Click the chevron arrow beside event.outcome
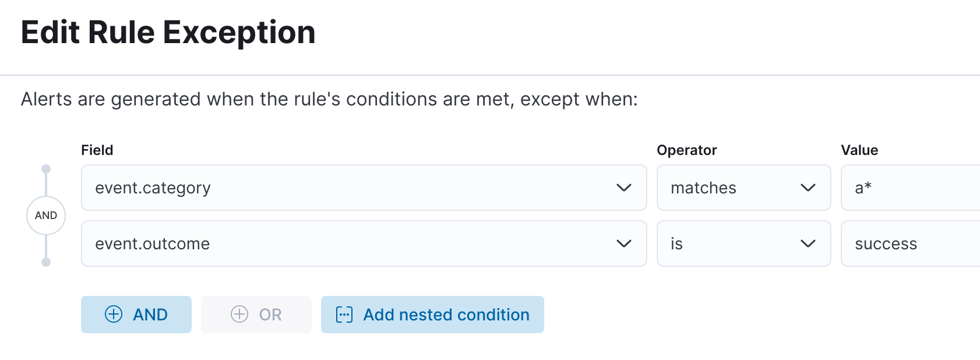 coord(623,243)
